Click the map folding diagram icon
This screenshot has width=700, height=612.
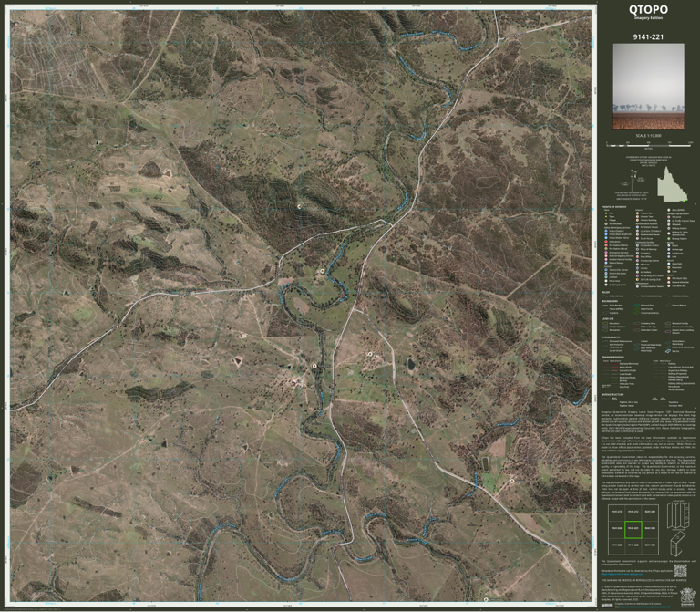coord(678,515)
